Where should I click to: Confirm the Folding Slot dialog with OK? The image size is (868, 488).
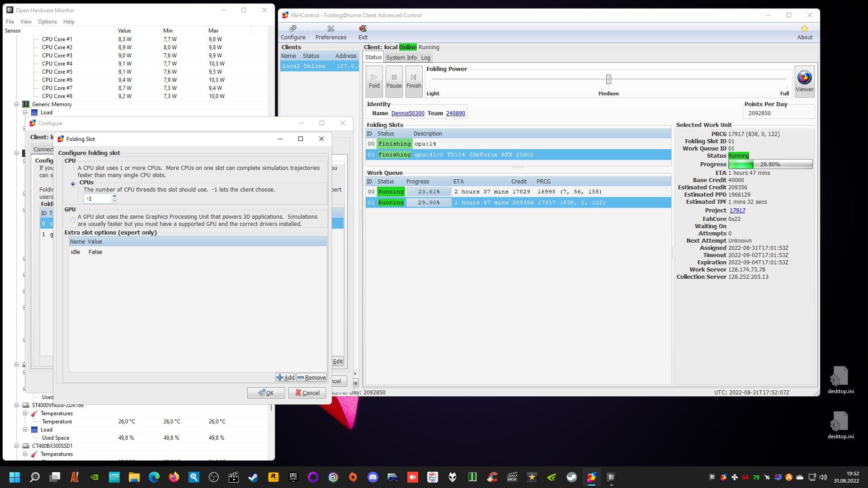[266, 393]
